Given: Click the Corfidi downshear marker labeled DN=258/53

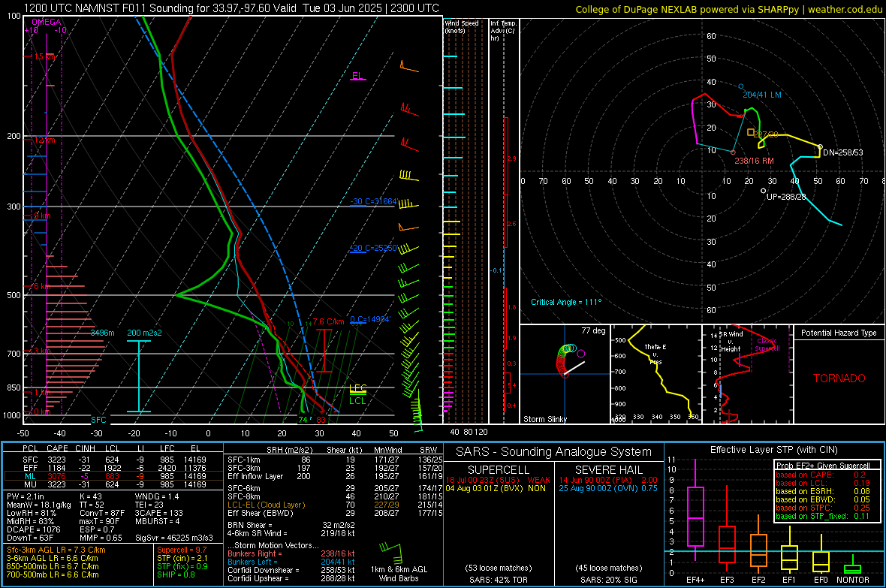Looking at the screenshot, I should tap(820, 147).
